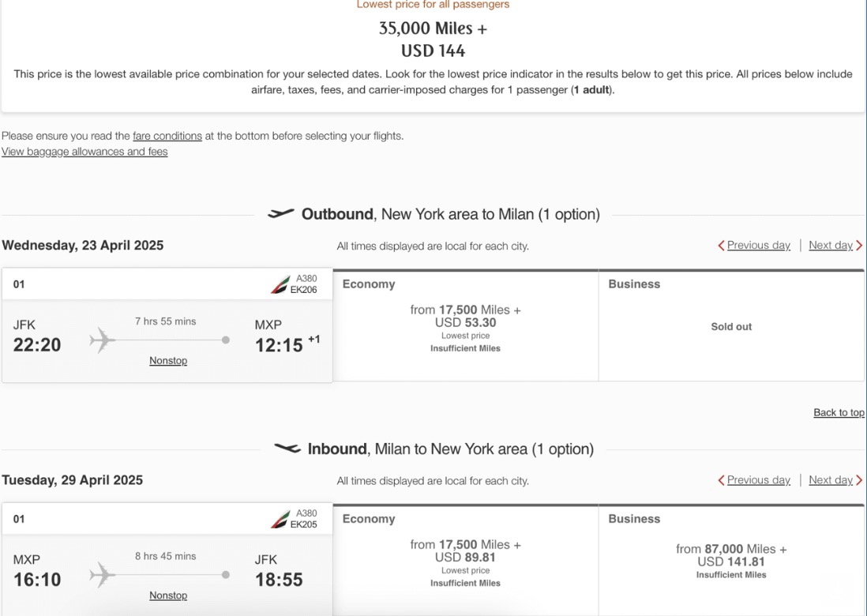
Task: Click the red chevron after inbound Next day
Action: 858,479
